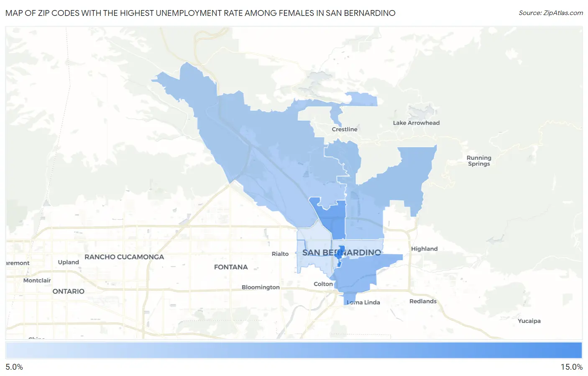Click the Upland label

[x=69, y=262]
